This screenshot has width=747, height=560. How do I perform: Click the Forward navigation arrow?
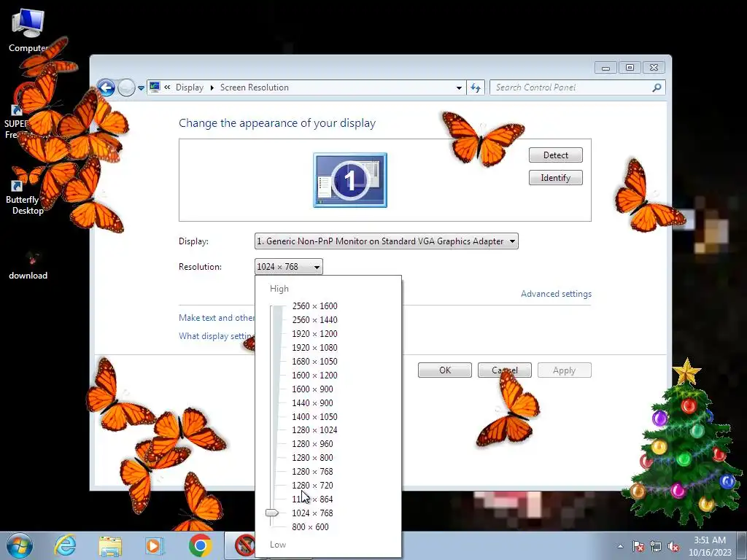[126, 87]
